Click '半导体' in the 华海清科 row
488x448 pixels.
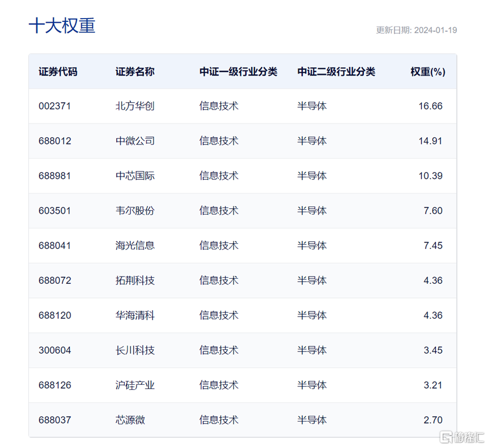[x=312, y=315]
